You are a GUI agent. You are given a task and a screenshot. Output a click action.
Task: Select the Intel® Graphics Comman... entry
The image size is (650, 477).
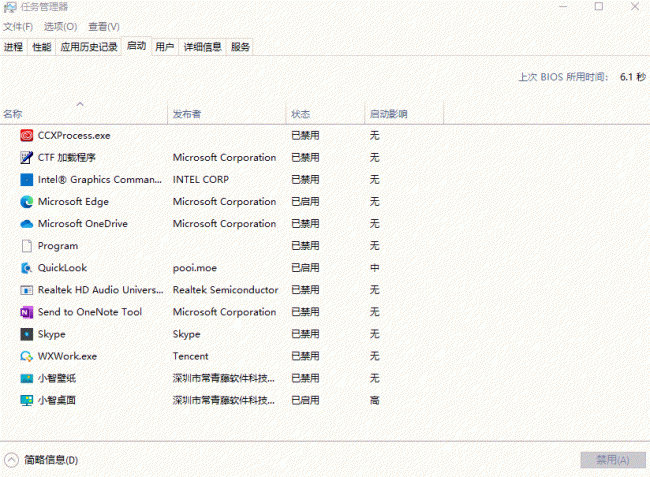(x=100, y=179)
